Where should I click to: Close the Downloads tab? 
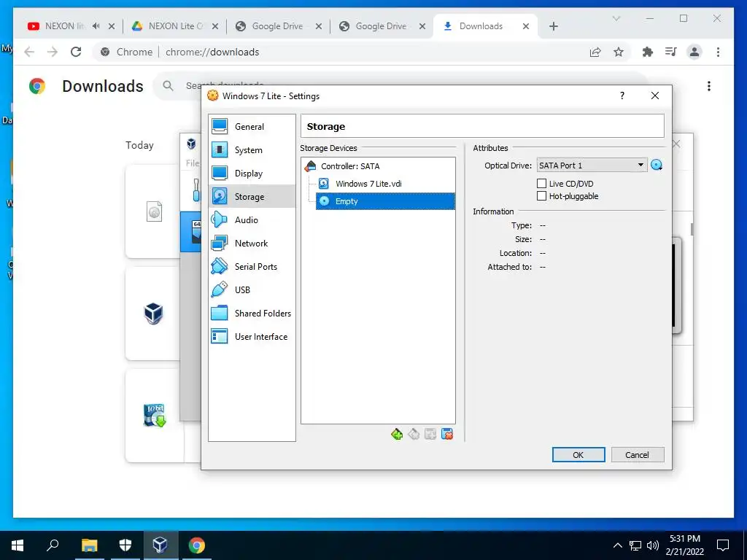pos(526,26)
